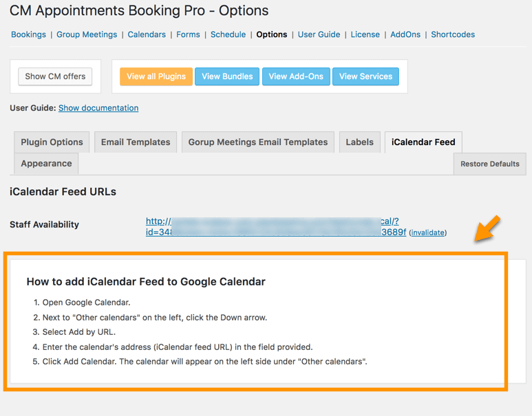Switch to the Appearance tab
Screen dimensions: 532x416
(x=46, y=164)
